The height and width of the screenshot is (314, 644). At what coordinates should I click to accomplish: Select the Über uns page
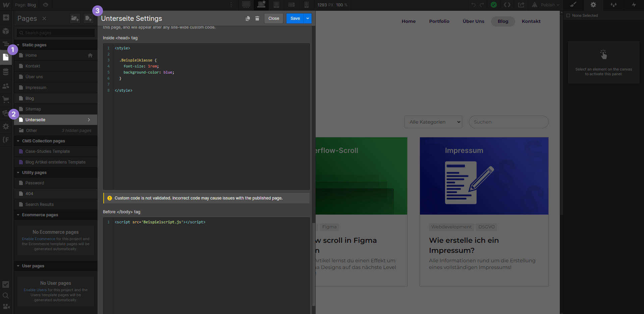pos(56,77)
